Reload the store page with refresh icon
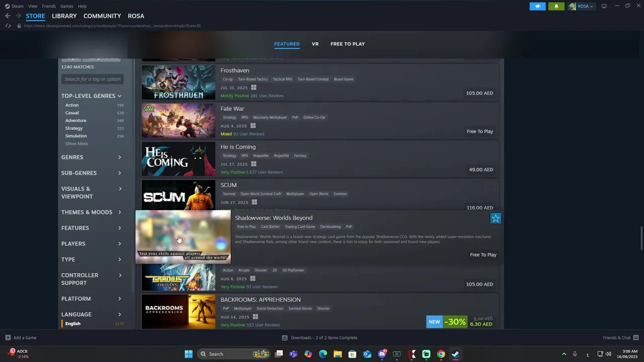 [8, 26]
